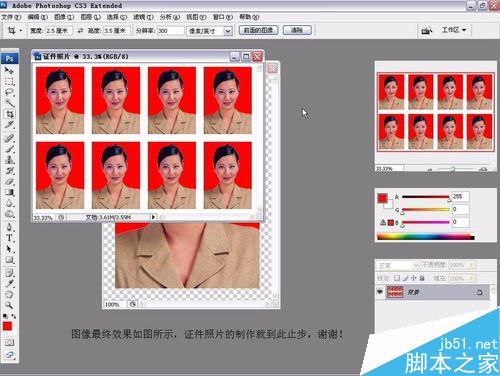Select the Eyedropper tool

(9, 284)
